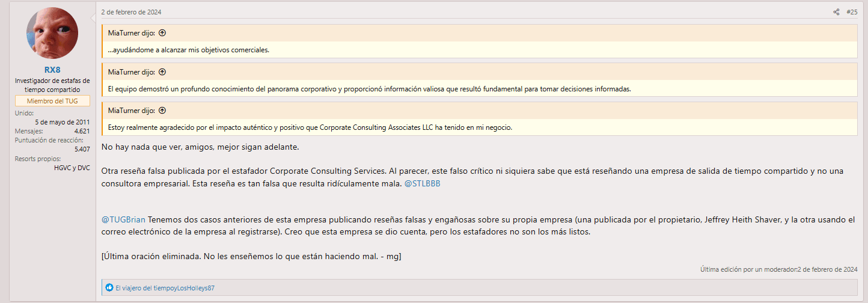This screenshot has width=868, height=303.
Task: Open RX8's profile avatar image
Action: [52, 33]
